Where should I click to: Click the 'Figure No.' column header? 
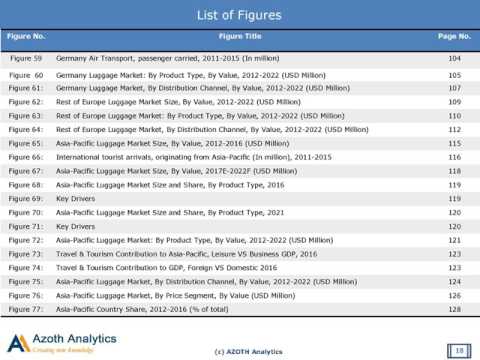pyautogui.click(x=26, y=36)
